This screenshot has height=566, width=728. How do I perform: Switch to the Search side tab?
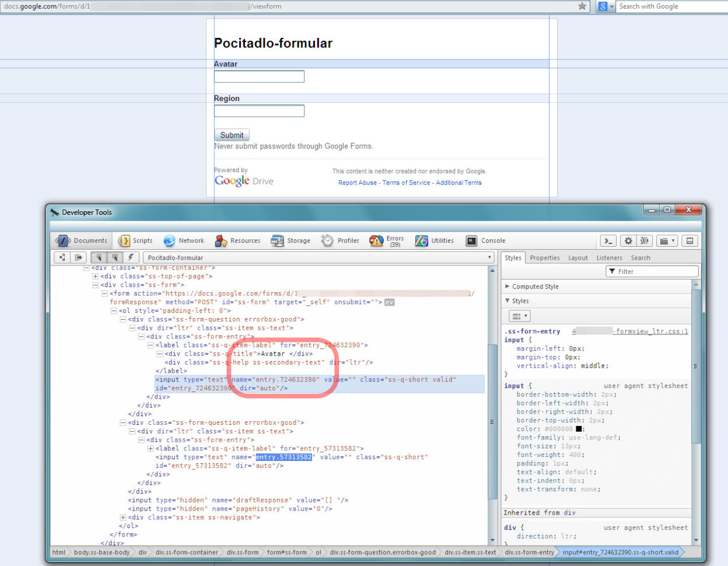click(640, 257)
